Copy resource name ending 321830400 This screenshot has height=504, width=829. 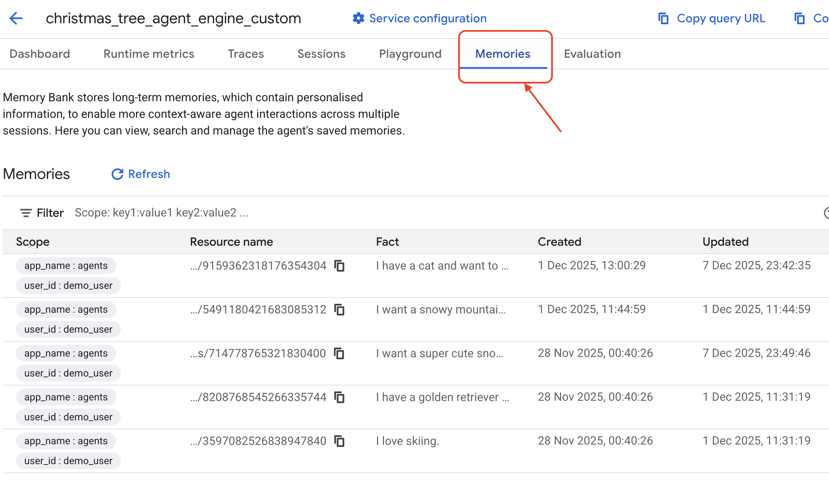(x=339, y=353)
